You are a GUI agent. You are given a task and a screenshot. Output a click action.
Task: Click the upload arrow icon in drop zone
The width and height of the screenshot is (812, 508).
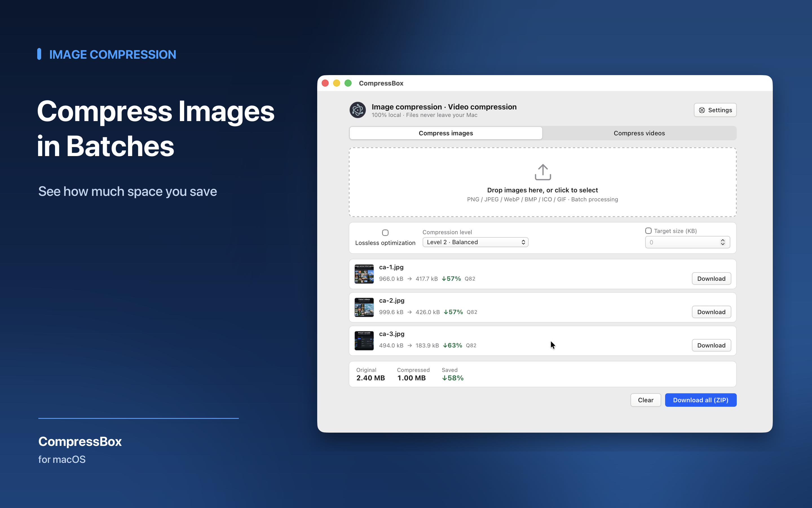[x=542, y=172]
